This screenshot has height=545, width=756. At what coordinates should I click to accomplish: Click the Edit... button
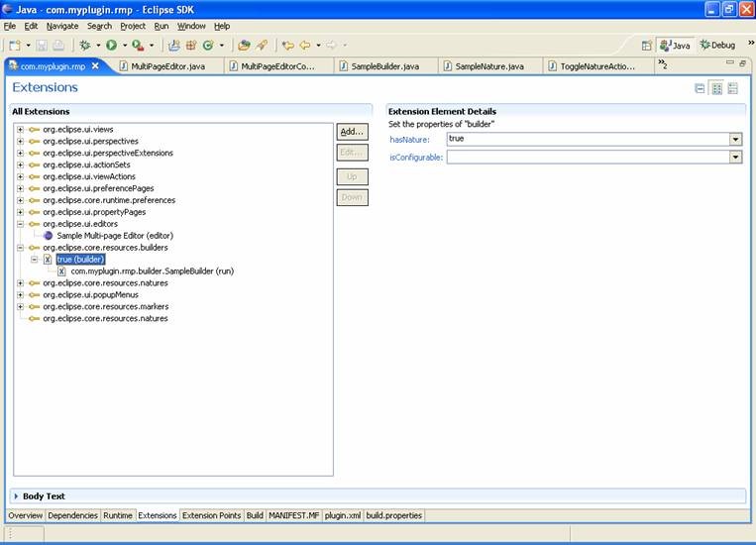click(352, 153)
